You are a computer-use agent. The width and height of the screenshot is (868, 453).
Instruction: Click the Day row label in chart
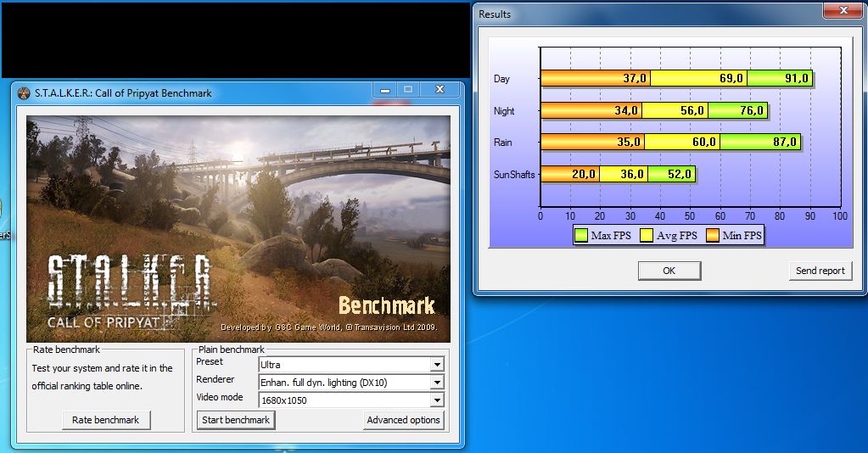(x=501, y=79)
